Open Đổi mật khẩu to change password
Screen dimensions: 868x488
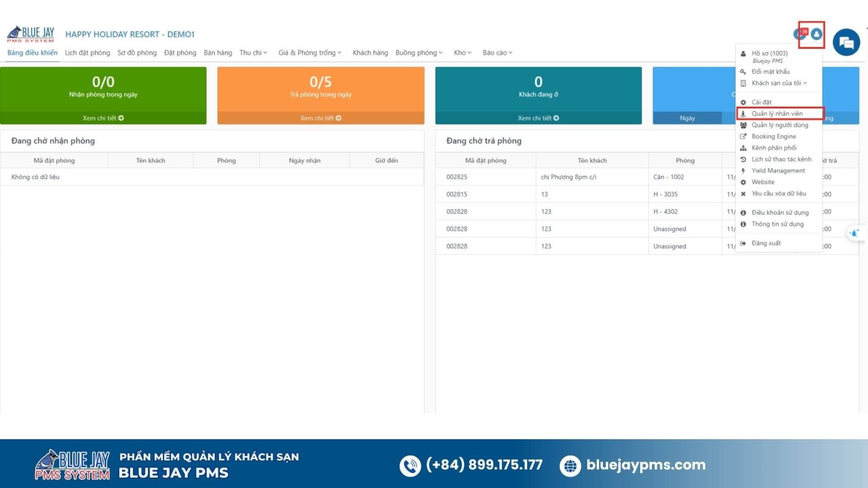(x=770, y=71)
